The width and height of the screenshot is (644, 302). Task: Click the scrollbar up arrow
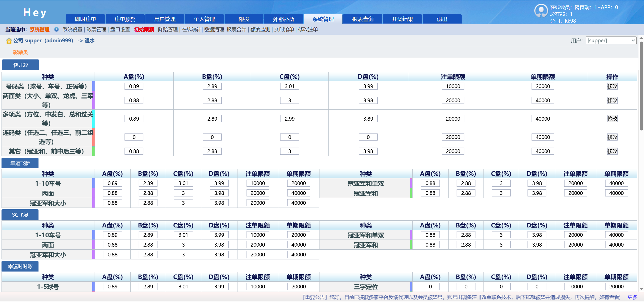[x=641, y=38]
